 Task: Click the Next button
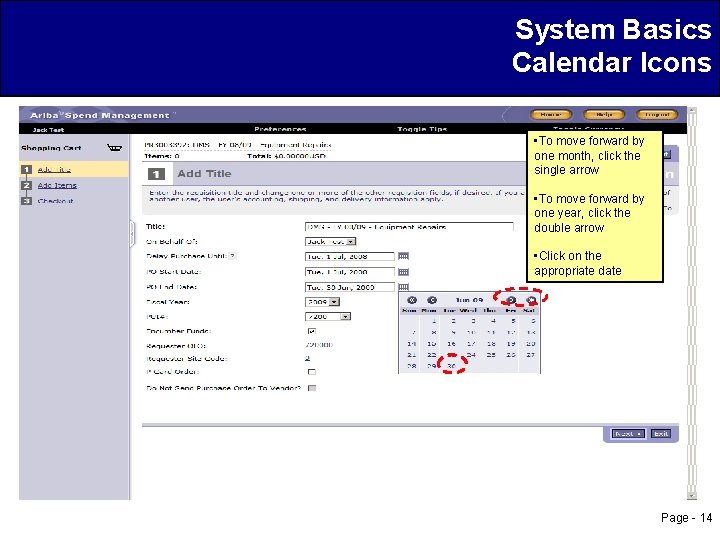click(x=628, y=433)
